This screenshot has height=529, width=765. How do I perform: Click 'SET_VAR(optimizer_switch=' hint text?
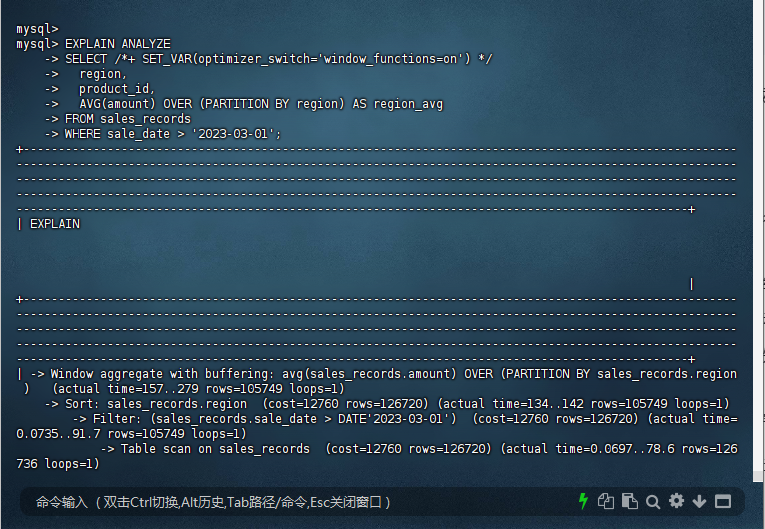point(229,59)
